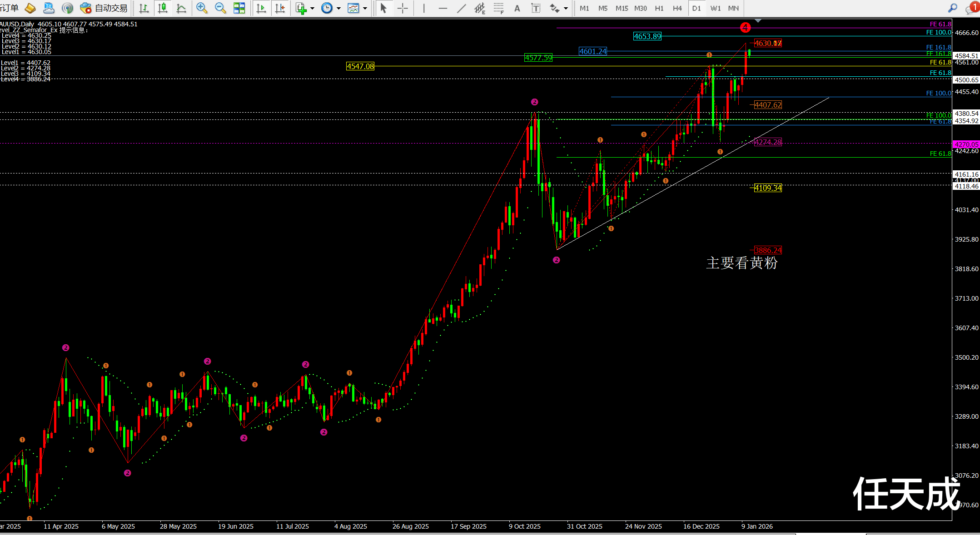Expand the chart templates dropdown arrow
The width and height of the screenshot is (980, 535).
tap(365, 8)
